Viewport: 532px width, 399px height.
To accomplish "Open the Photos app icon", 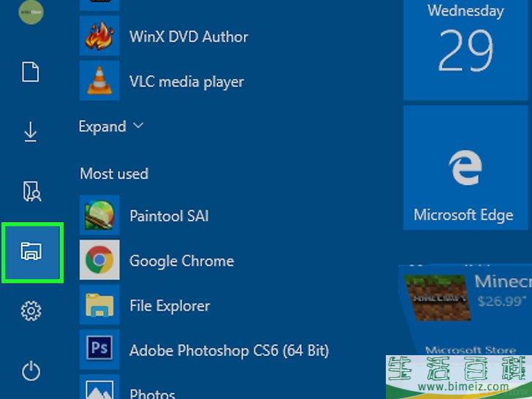I will click(99, 387).
